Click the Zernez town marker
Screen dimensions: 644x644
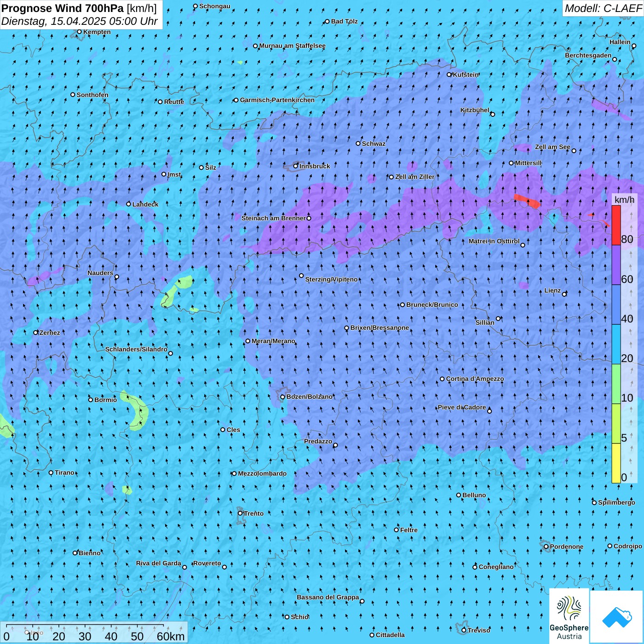35,333
